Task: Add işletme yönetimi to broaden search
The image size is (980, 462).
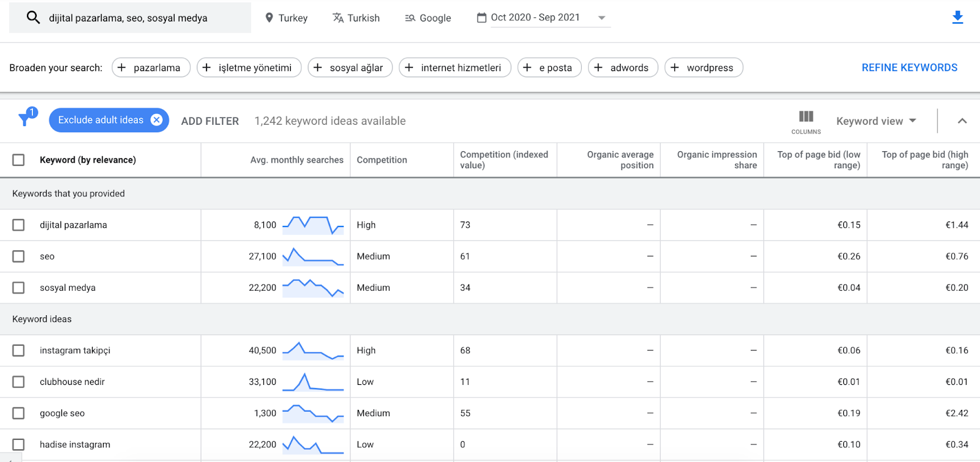Action: (x=249, y=67)
